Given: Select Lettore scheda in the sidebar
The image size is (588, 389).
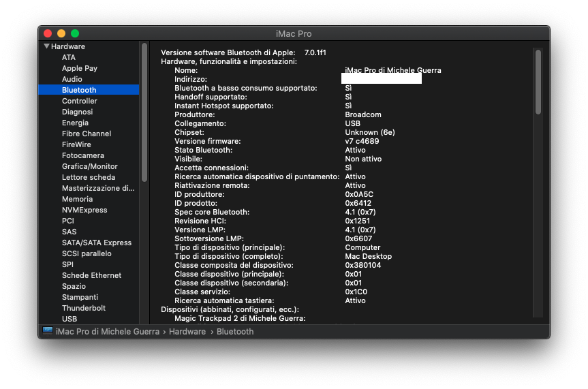Looking at the screenshot, I should pyautogui.click(x=89, y=177).
